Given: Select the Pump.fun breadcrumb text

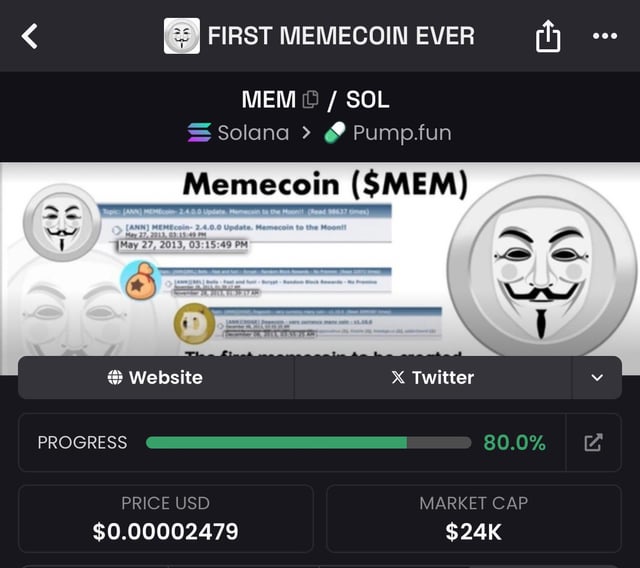Looking at the screenshot, I should [x=402, y=133].
